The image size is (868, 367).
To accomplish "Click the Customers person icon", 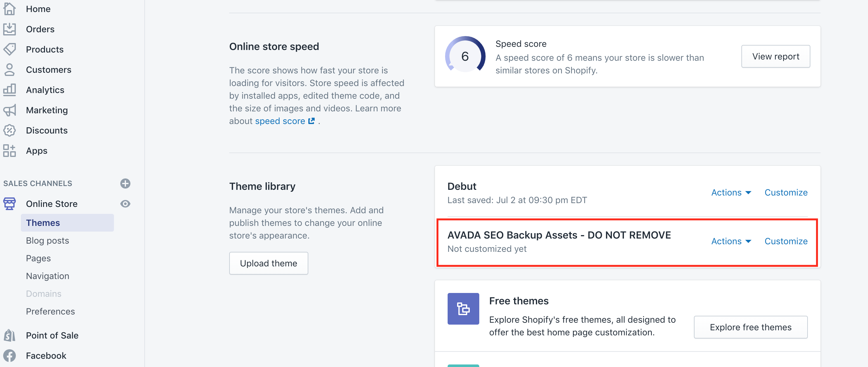I will pyautogui.click(x=9, y=70).
